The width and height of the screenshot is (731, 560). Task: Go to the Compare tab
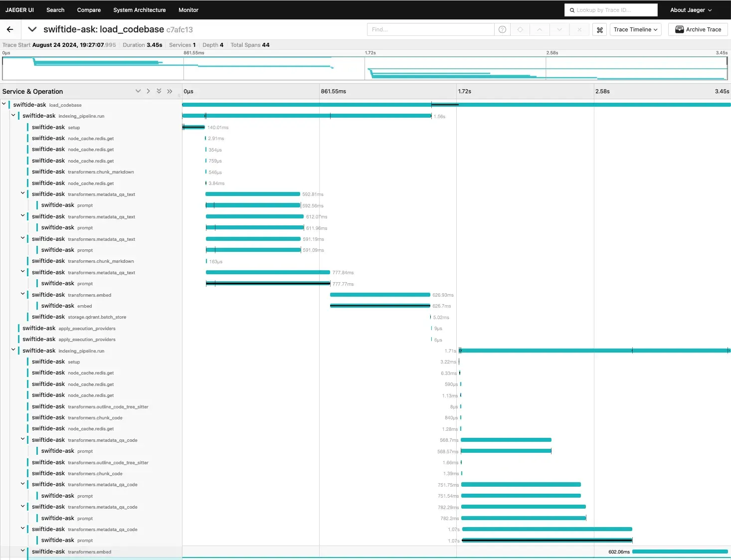(x=89, y=10)
